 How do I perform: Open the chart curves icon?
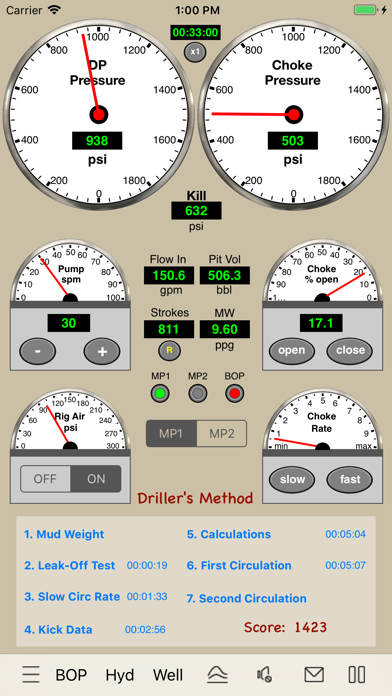point(218,675)
